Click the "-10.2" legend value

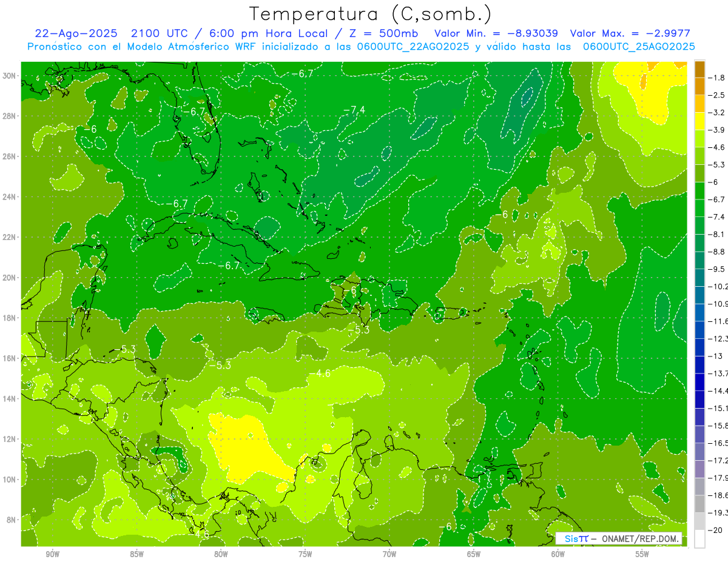718,286
